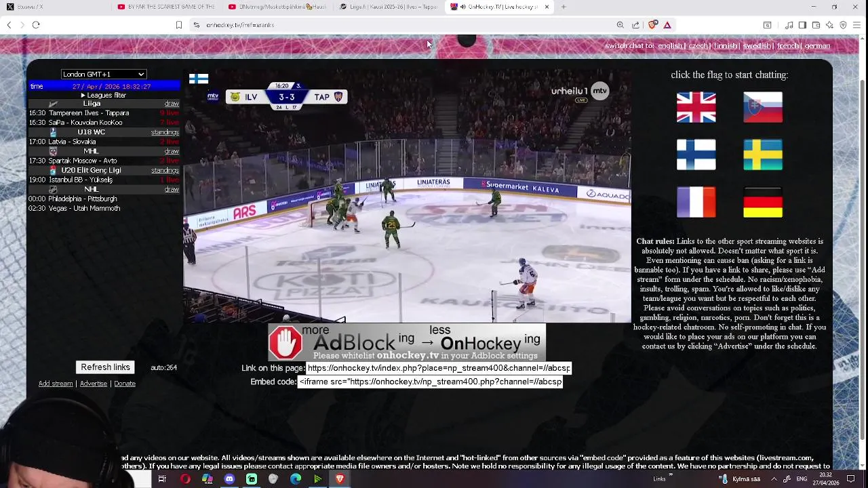Open the notifications center icon in taskbar
The height and width of the screenshot is (488, 868).
coord(850,479)
